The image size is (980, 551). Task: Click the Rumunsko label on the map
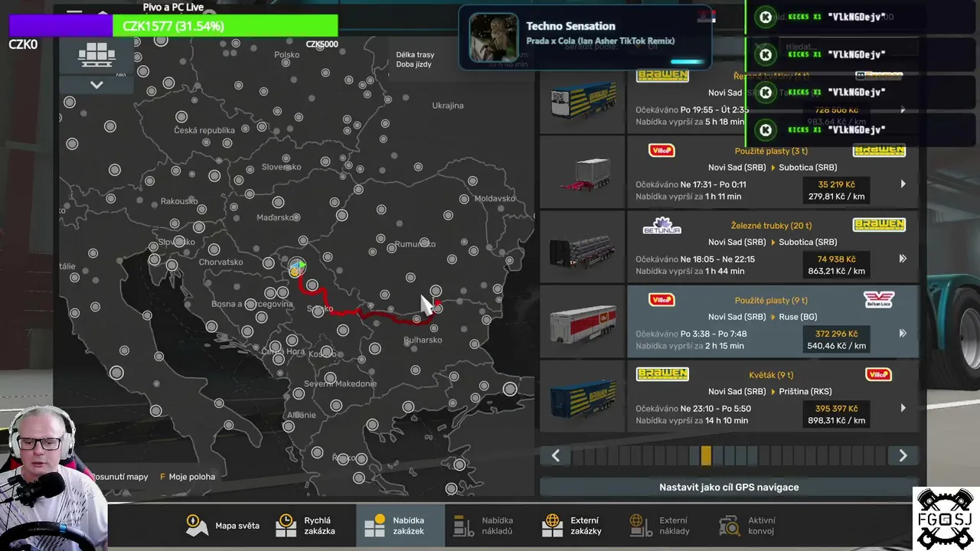pos(415,244)
